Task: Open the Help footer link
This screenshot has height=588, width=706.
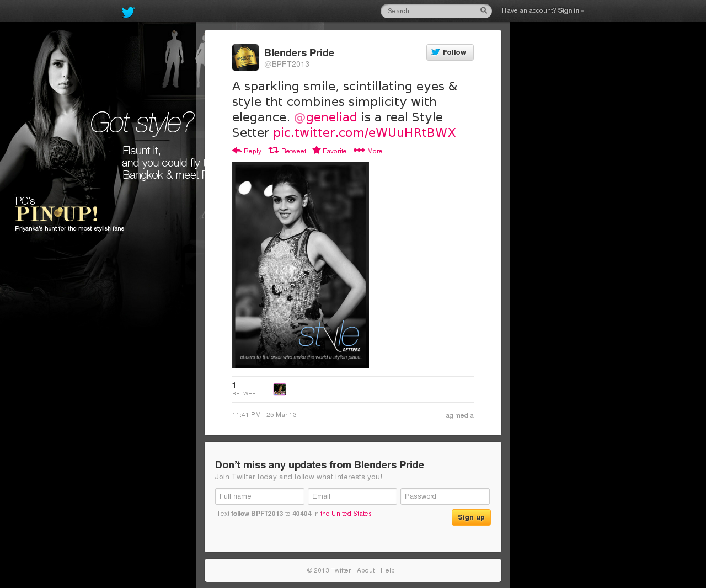Action: (388, 570)
